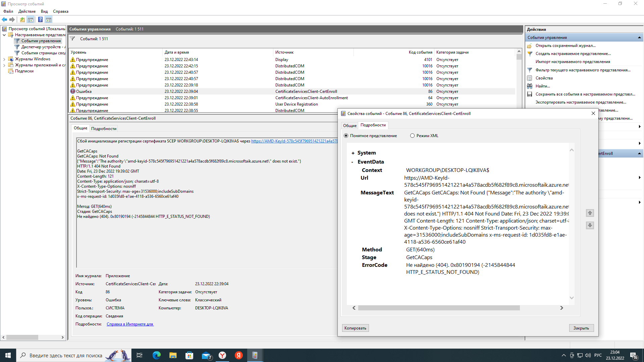Click the Найти binoculars icon

[x=530, y=86]
